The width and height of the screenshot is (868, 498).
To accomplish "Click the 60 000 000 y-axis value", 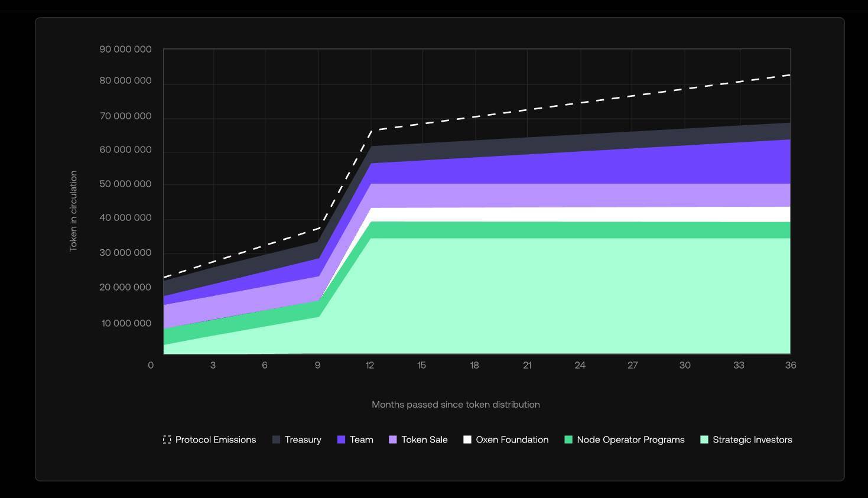I will [x=126, y=149].
